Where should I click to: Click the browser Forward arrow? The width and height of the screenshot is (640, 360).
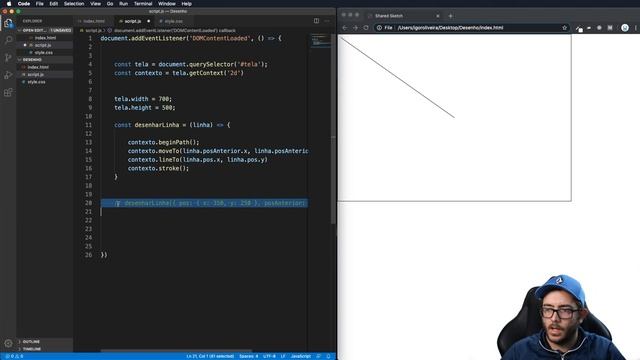pyautogui.click(x=355, y=28)
